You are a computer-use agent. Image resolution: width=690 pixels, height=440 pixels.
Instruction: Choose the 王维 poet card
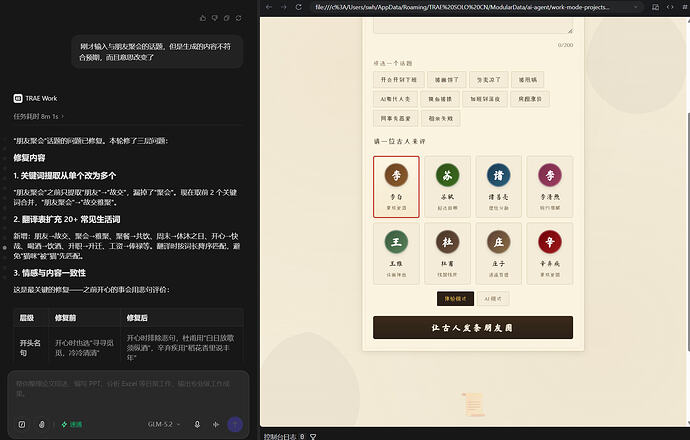point(396,253)
